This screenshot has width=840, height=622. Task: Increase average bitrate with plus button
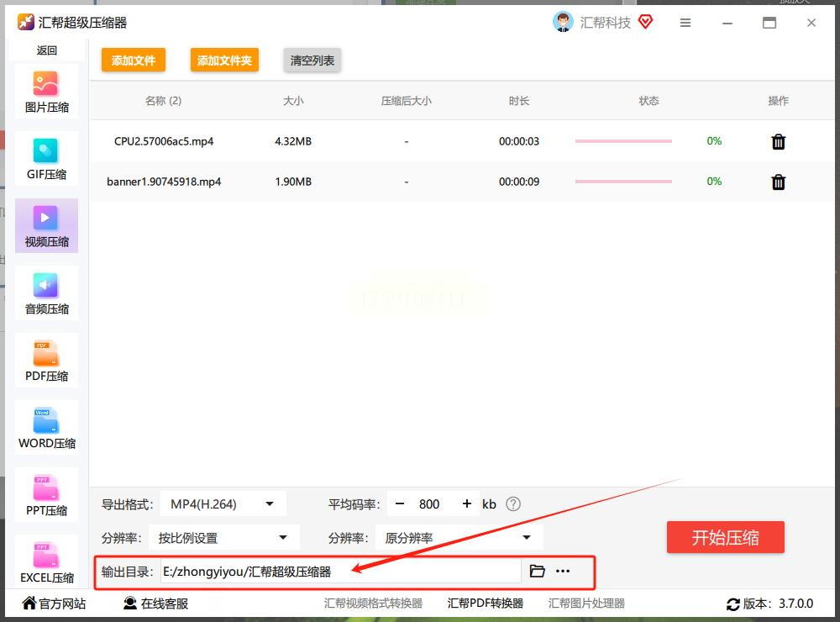466,504
